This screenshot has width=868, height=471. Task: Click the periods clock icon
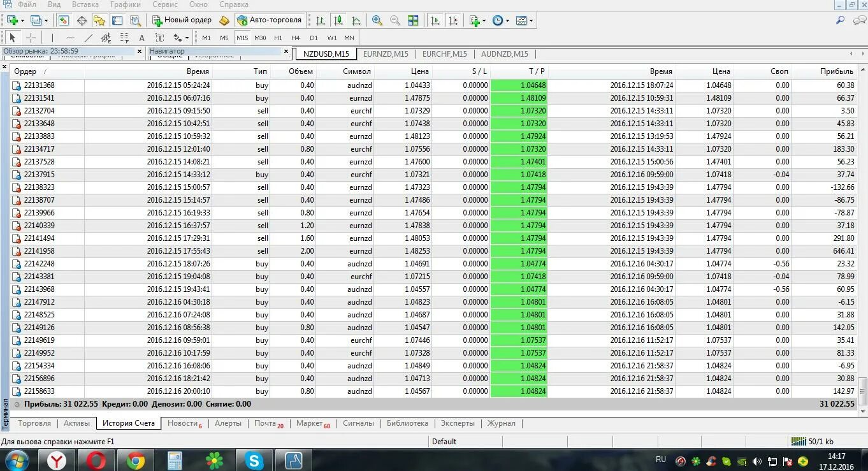(x=498, y=20)
